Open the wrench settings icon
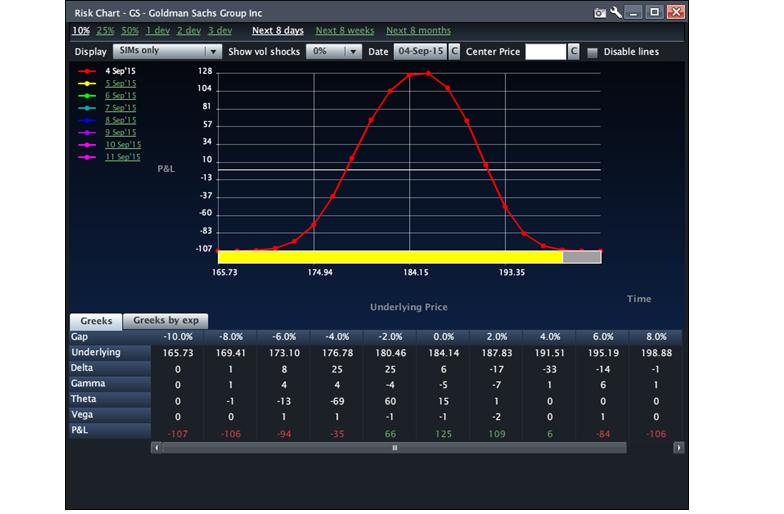 click(616, 13)
